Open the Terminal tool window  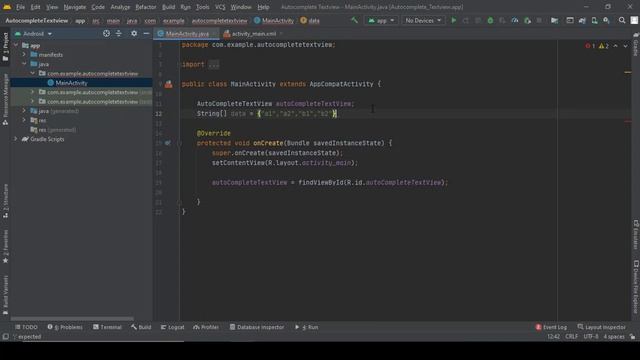107,327
